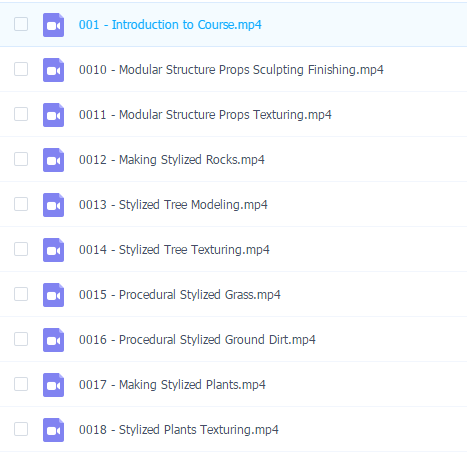Click video icon of 0017 Making Stylized Plants
This screenshot has height=455, width=467.
click(x=53, y=385)
